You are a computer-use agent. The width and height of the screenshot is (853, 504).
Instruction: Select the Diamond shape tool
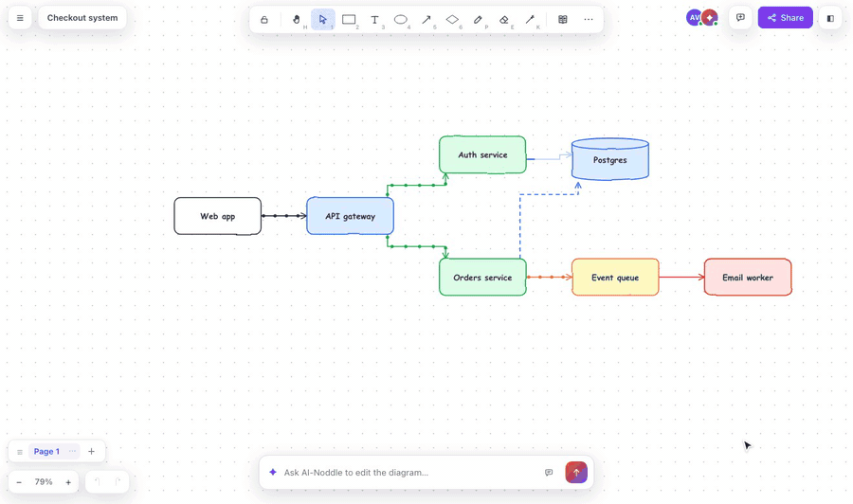click(453, 20)
